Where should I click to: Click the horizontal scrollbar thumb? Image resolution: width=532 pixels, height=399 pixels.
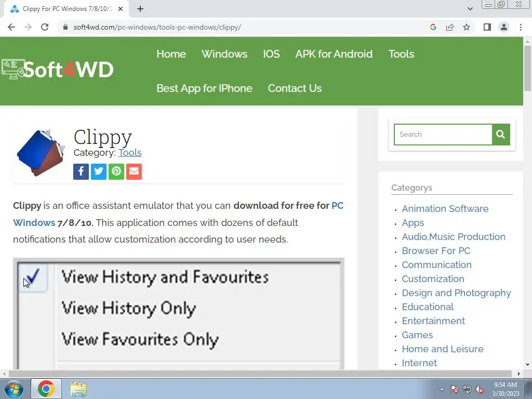(260, 374)
